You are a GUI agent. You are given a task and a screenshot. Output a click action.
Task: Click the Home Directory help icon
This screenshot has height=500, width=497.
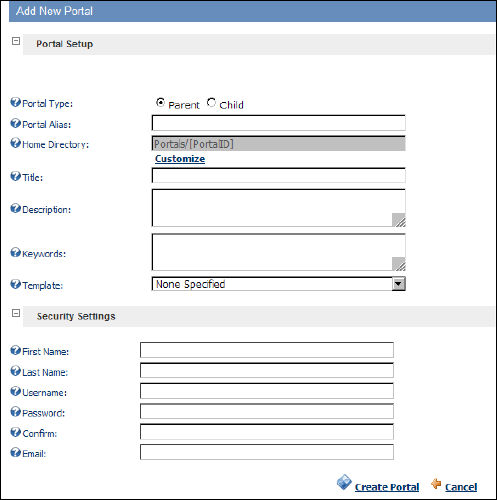[x=15, y=143]
